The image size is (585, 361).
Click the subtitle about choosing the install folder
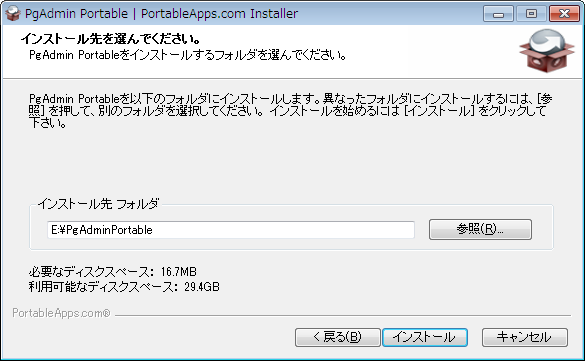point(188,55)
